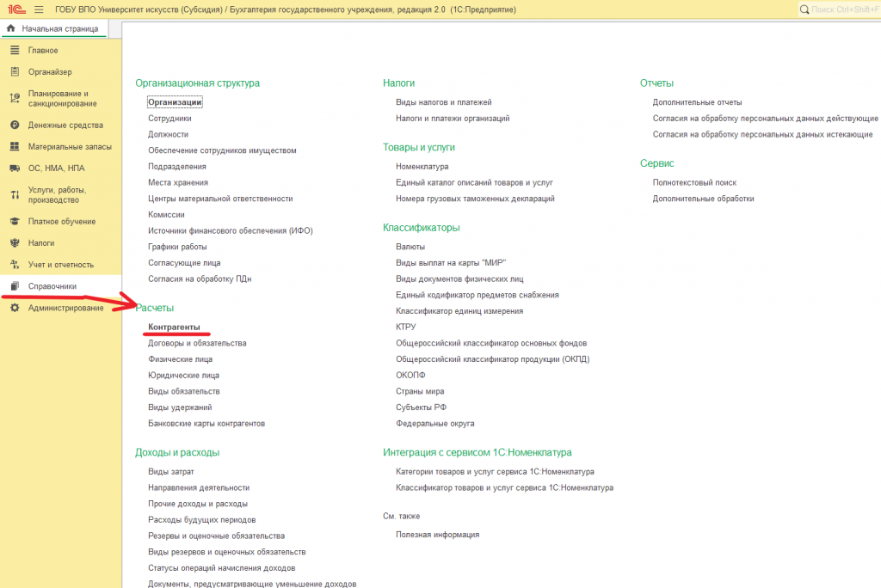Open the Валюты classifier
Screen dimensions: 881x588
click(x=410, y=247)
